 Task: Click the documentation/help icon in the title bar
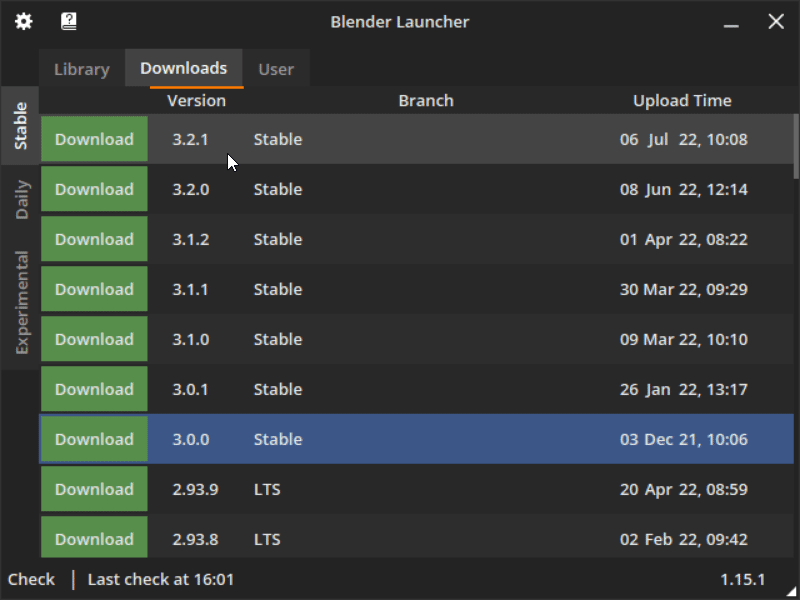68,21
